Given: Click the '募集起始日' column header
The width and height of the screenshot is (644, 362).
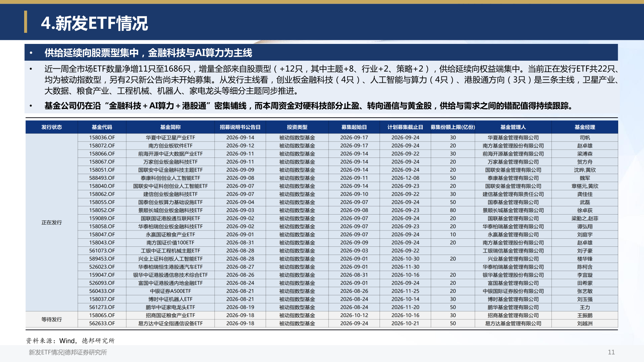Looking at the screenshot, I should click(x=354, y=127).
